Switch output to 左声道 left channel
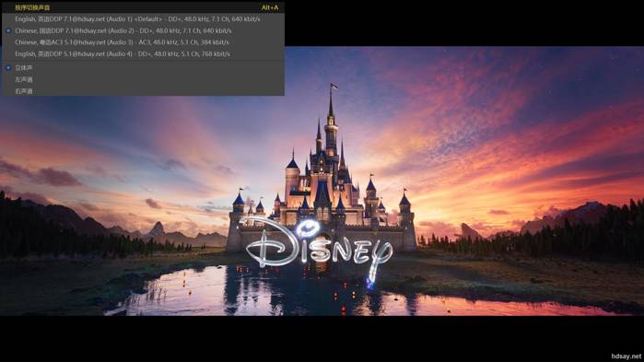Viewport: 644px width, 362px height. pyautogui.click(x=143, y=79)
